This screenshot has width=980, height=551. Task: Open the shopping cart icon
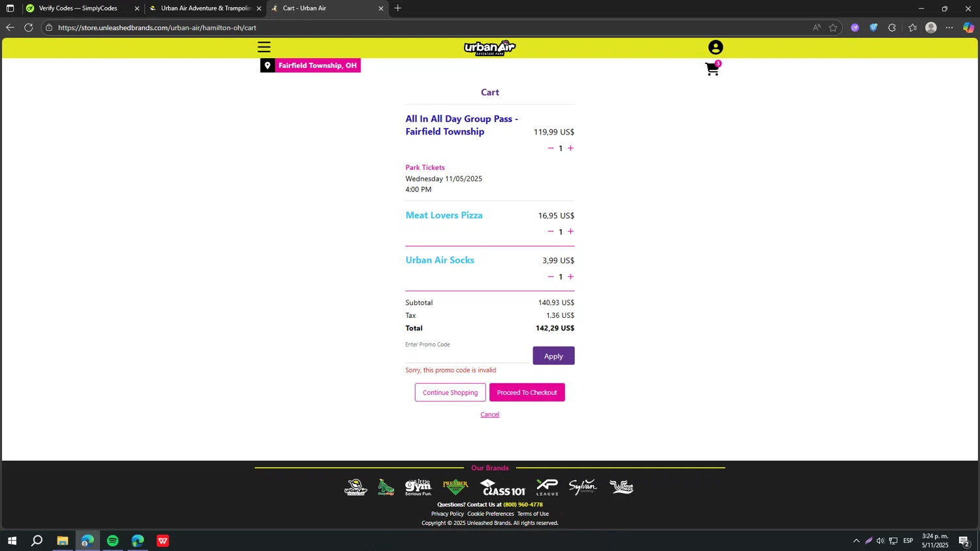[x=712, y=69]
